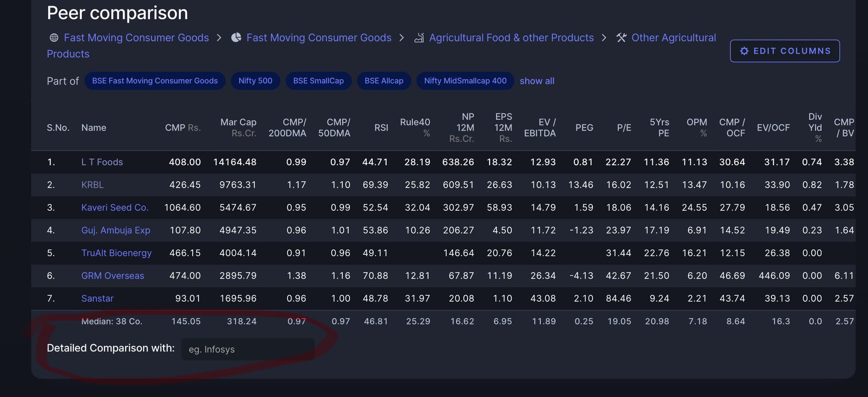Open Kaveri Seed Co. company page
This screenshot has width=868, height=397.
coord(114,208)
